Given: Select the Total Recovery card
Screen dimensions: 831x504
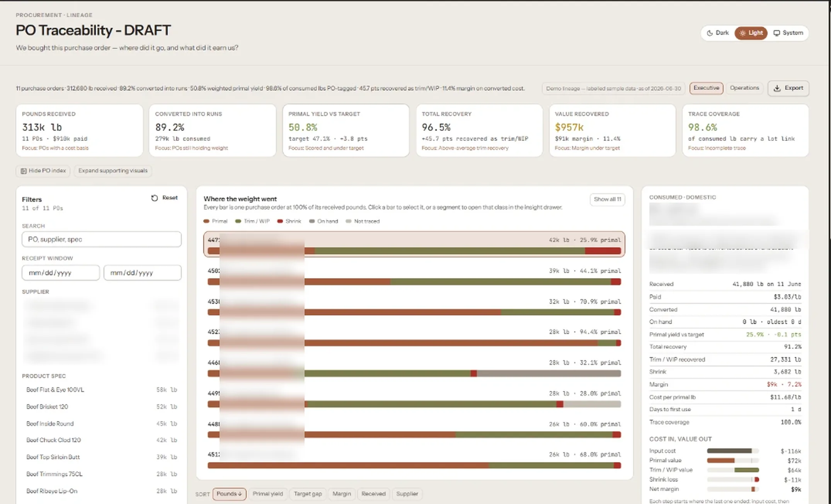Looking at the screenshot, I should point(479,130).
